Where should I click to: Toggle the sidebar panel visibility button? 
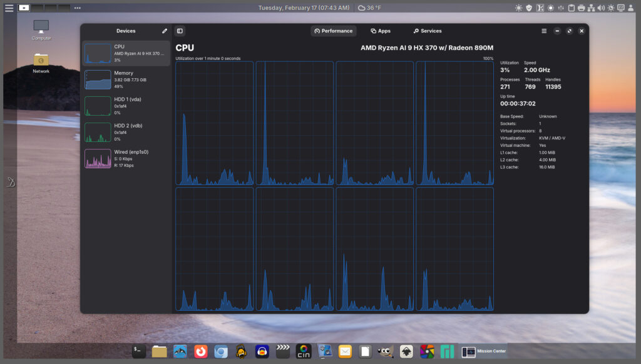[x=180, y=31]
